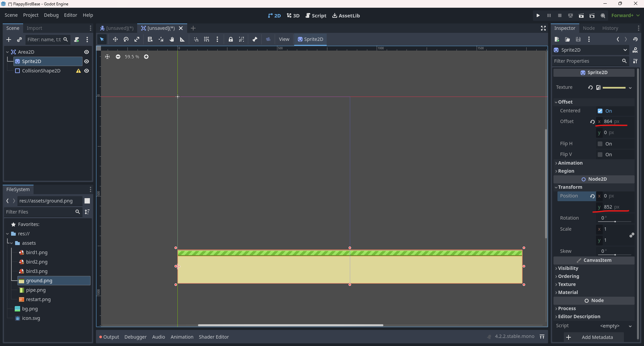Select the Move Mode tool

(115, 40)
